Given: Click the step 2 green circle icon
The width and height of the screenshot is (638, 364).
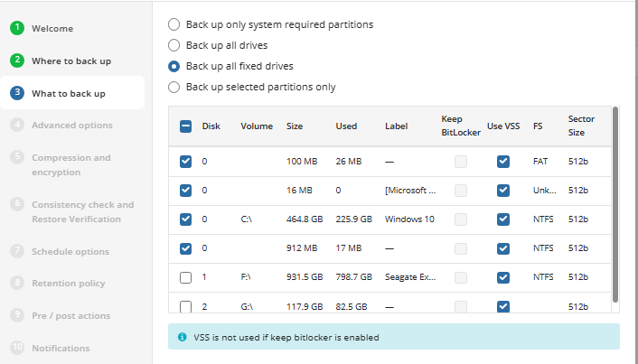Looking at the screenshot, I should point(17,61).
